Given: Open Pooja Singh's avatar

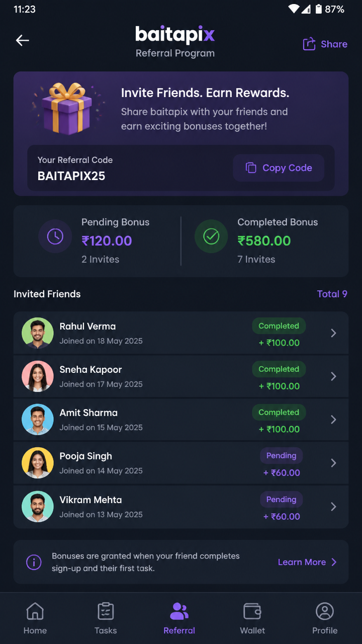Looking at the screenshot, I should coord(38,463).
